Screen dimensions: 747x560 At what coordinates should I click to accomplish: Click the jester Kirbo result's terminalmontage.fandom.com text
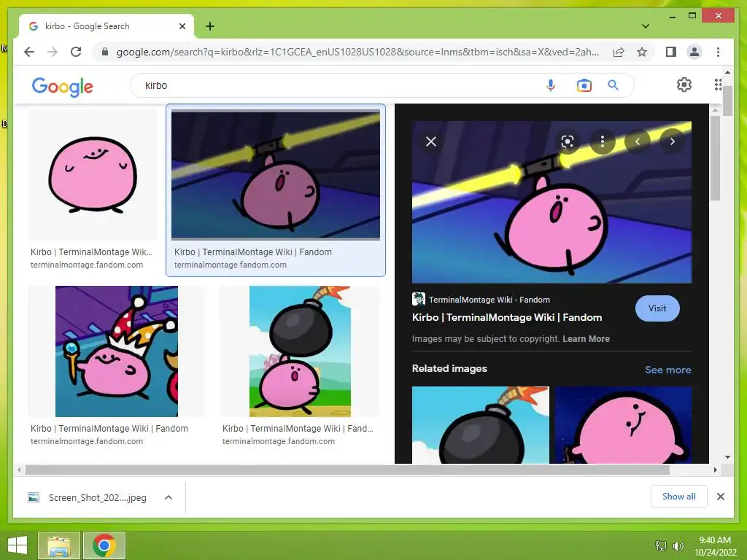(87, 441)
